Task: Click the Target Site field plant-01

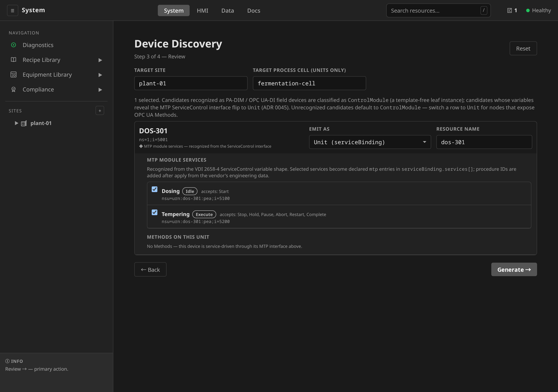Action: click(191, 83)
